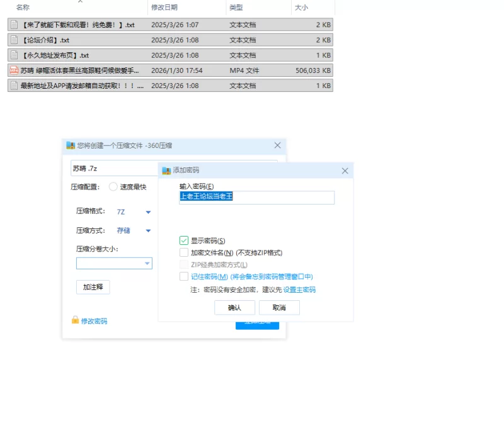Sort files by 类型 column header
Viewport: 504px width, 421px height.
coord(236,8)
